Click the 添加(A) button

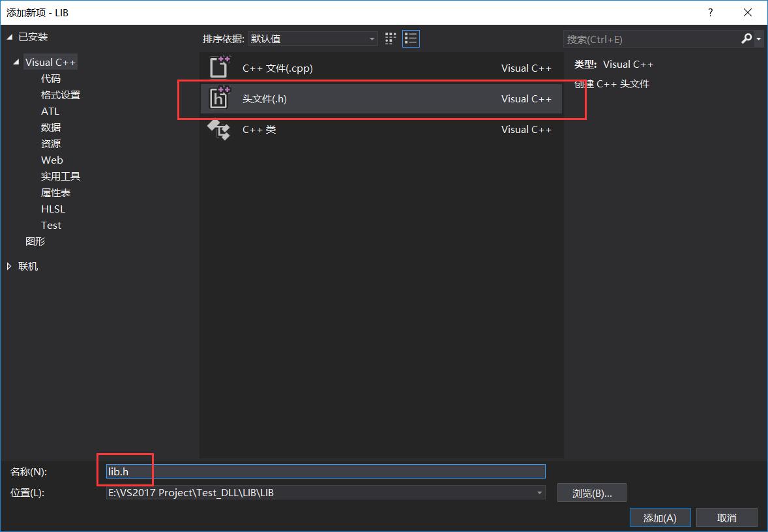(660, 518)
